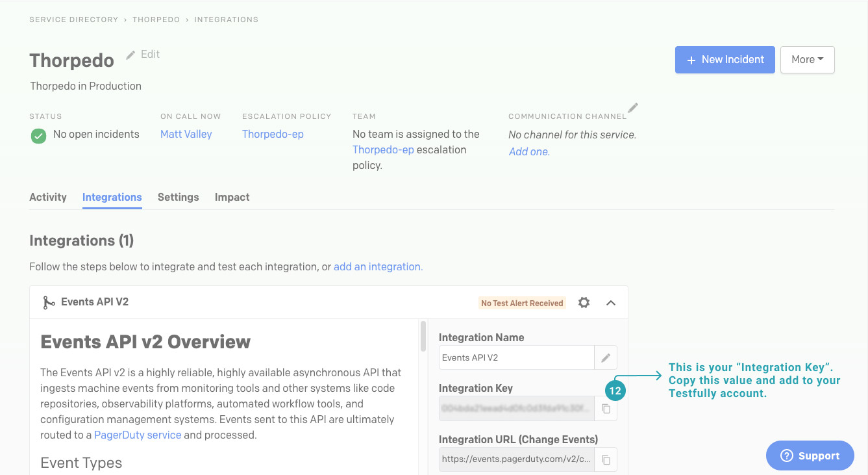Click the pencil icon next to Thorpedo title
Image resolution: width=868 pixels, height=475 pixels.
130,55
